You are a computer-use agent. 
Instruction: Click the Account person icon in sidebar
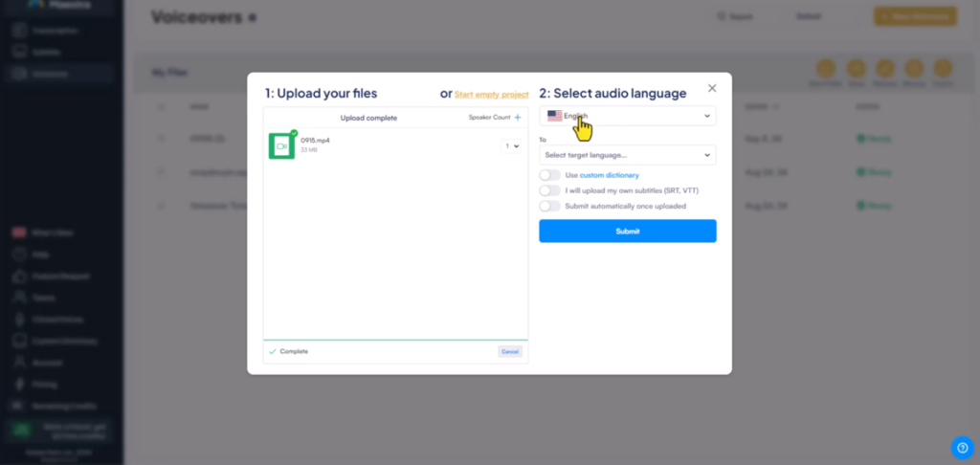[20, 363]
